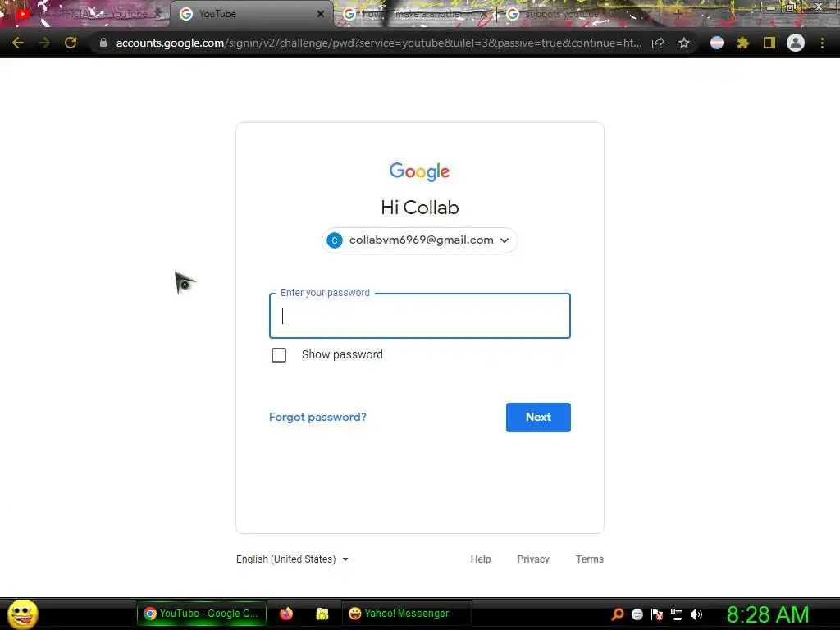Go back using browser back arrow
Image resolution: width=840 pixels, height=630 pixels.
[18, 43]
